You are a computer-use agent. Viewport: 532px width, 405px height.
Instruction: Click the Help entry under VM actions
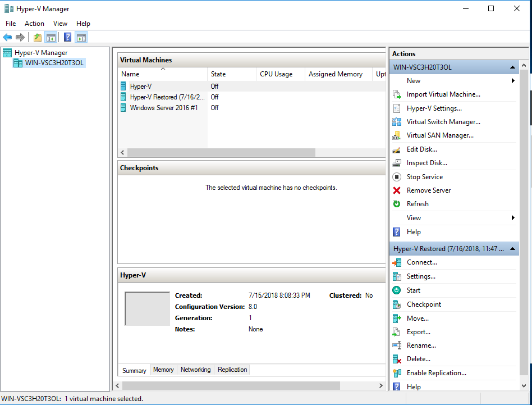pos(414,386)
